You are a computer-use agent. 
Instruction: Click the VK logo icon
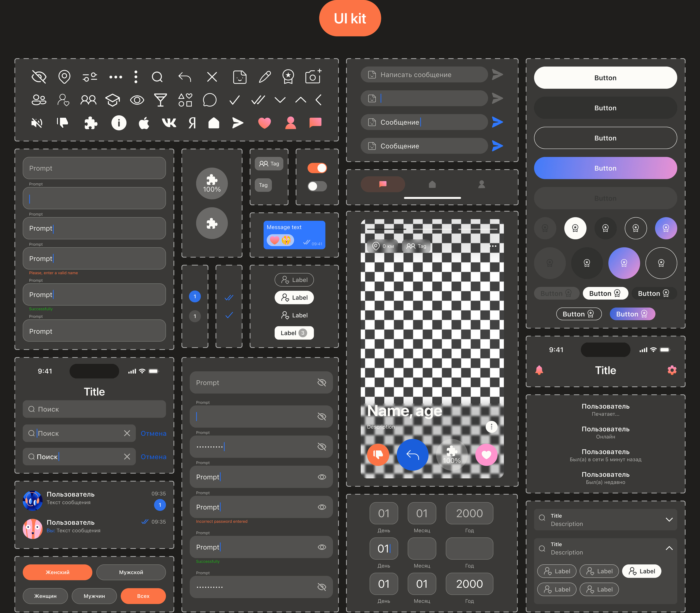(169, 123)
